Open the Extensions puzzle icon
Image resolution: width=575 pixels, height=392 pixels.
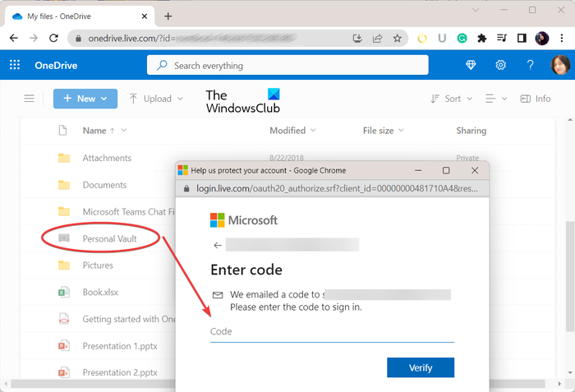click(482, 38)
